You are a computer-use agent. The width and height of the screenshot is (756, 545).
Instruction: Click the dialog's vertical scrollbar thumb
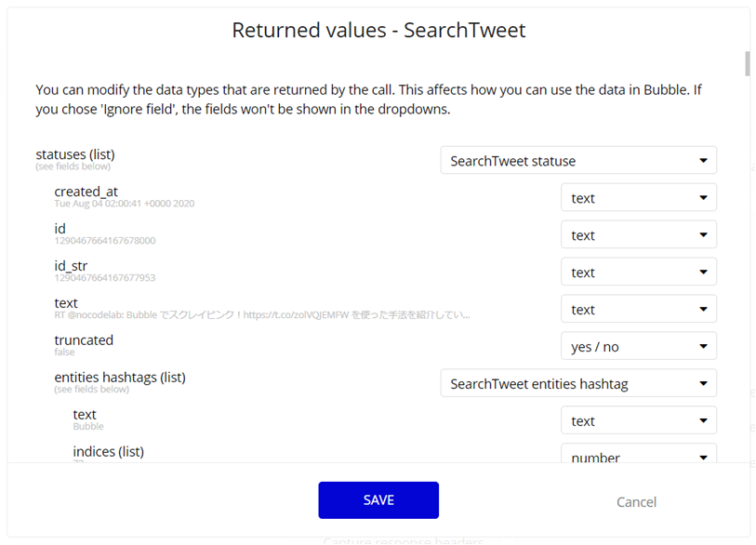coord(748,63)
